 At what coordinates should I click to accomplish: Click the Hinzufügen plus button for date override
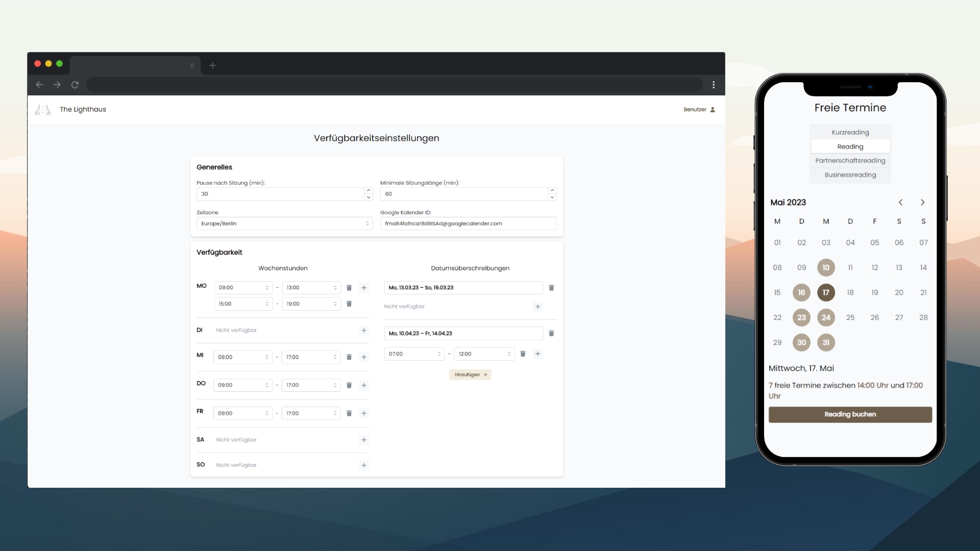pos(469,374)
